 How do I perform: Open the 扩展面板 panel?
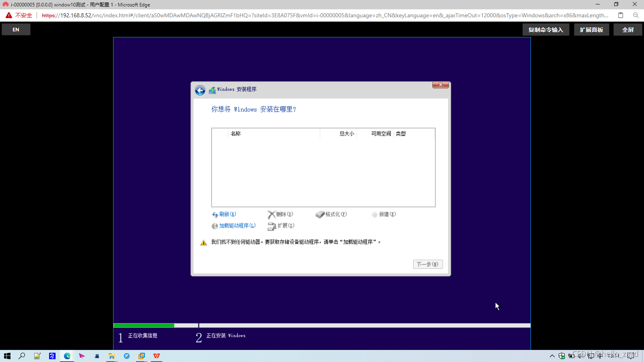592,30
